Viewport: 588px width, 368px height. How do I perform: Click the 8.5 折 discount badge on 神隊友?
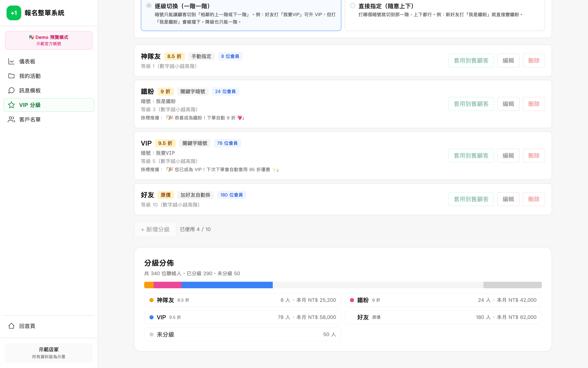(x=174, y=56)
